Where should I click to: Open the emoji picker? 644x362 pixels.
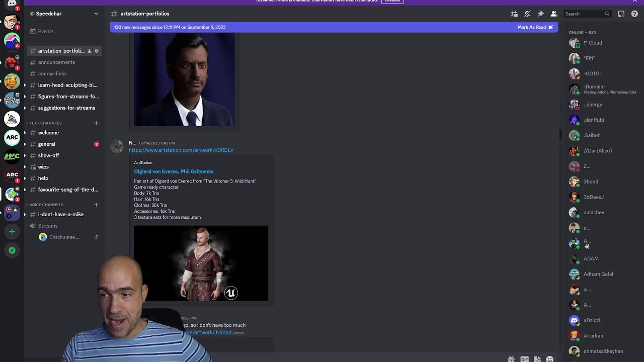pyautogui.click(x=550, y=359)
